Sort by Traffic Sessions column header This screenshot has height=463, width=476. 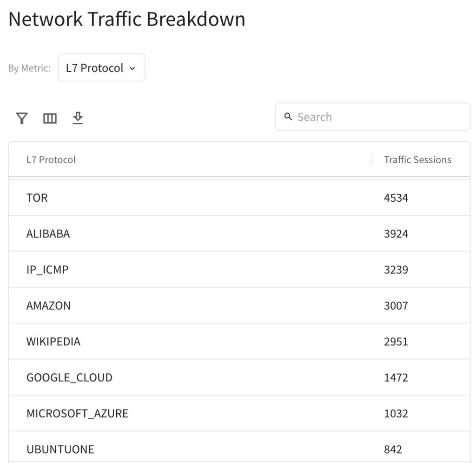point(417,160)
